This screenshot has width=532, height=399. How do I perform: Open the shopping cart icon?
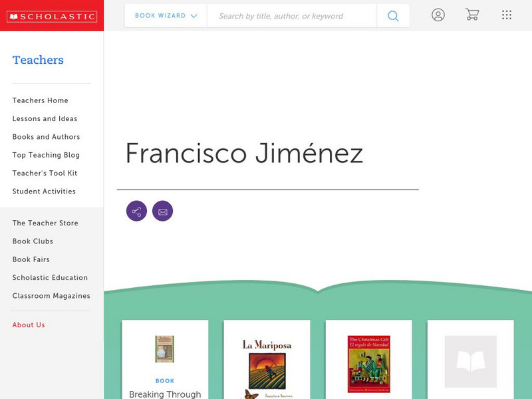pyautogui.click(x=471, y=15)
